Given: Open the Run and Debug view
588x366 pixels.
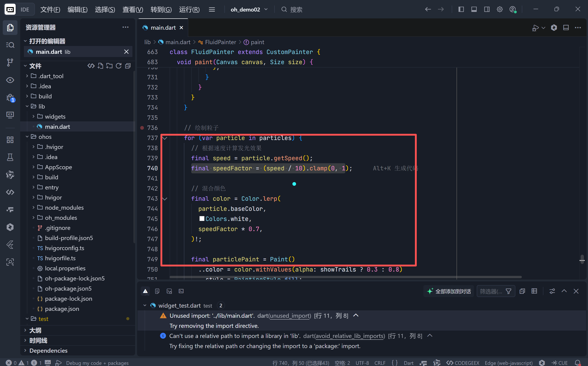Looking at the screenshot, I should point(10,98).
